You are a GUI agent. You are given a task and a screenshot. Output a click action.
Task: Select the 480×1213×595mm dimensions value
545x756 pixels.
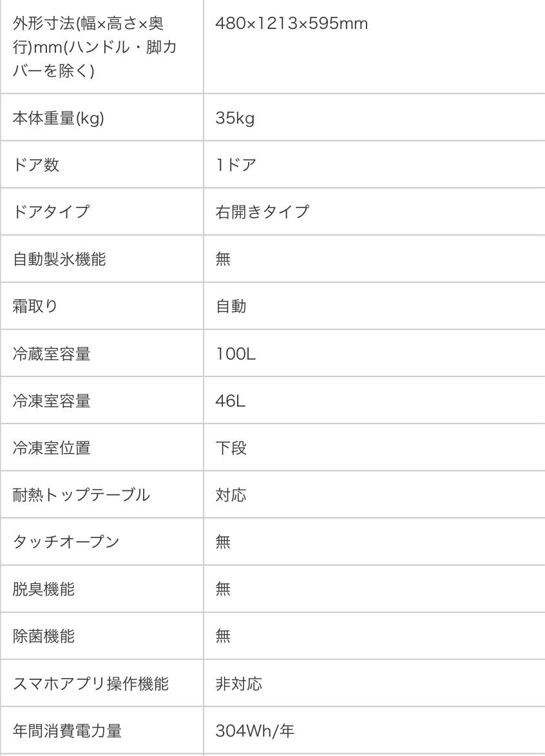[292, 24]
